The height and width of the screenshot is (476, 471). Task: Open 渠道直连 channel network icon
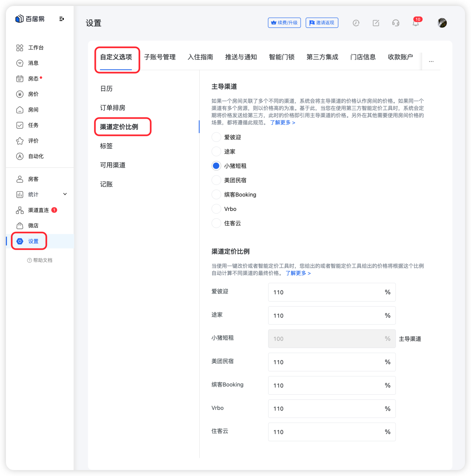coord(20,210)
